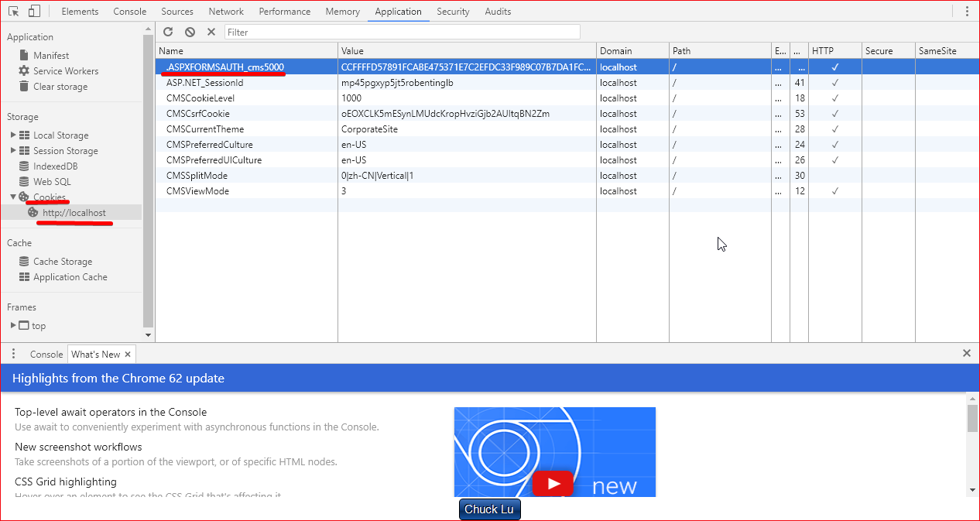
Task: Sort cookies by SameSite column header
Action: pyautogui.click(x=947, y=51)
